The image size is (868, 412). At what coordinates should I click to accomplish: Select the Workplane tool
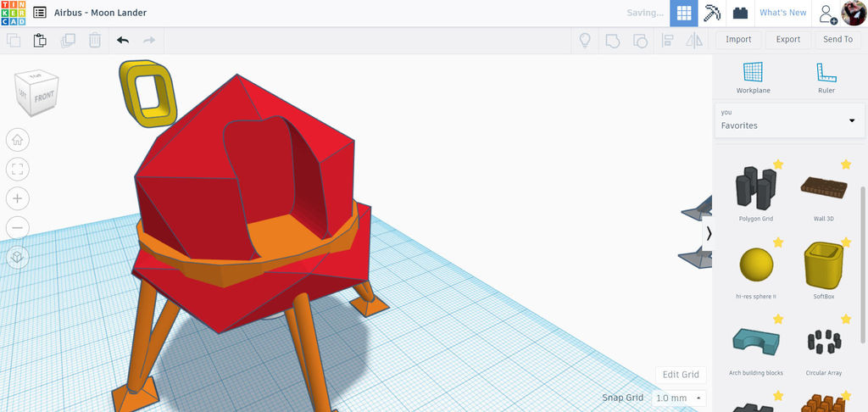coord(753,77)
